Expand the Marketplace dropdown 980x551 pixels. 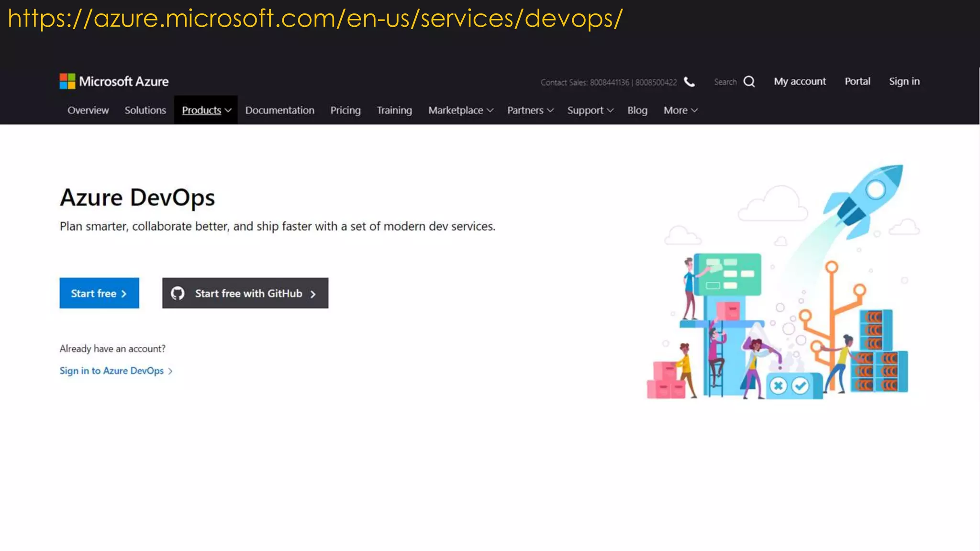[461, 110]
